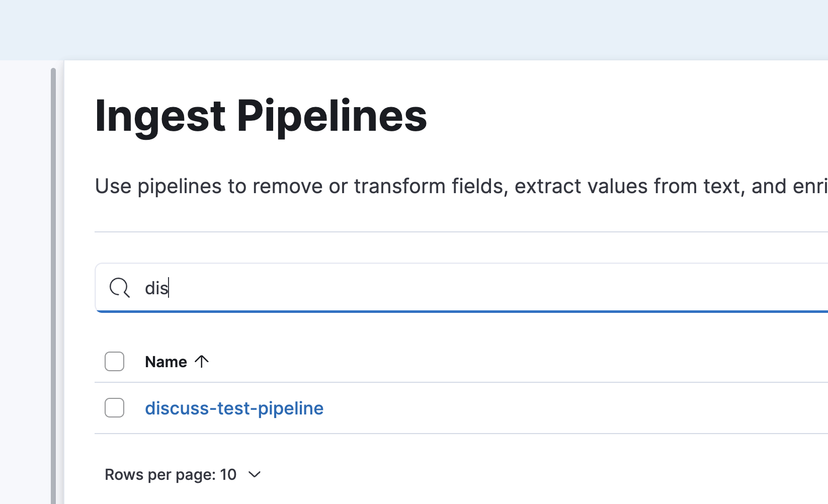Click the word "Pipelines" in the title
This screenshot has height=504, width=828.
point(332,116)
